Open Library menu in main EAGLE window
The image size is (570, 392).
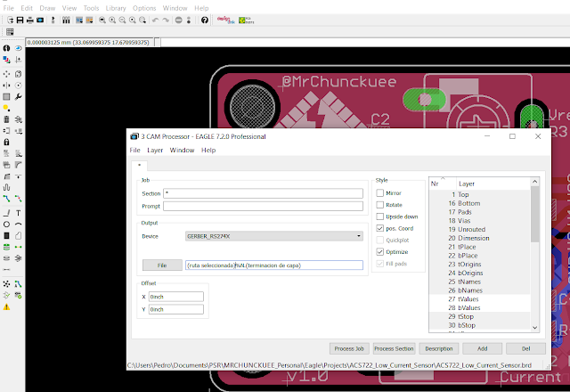pos(116,8)
